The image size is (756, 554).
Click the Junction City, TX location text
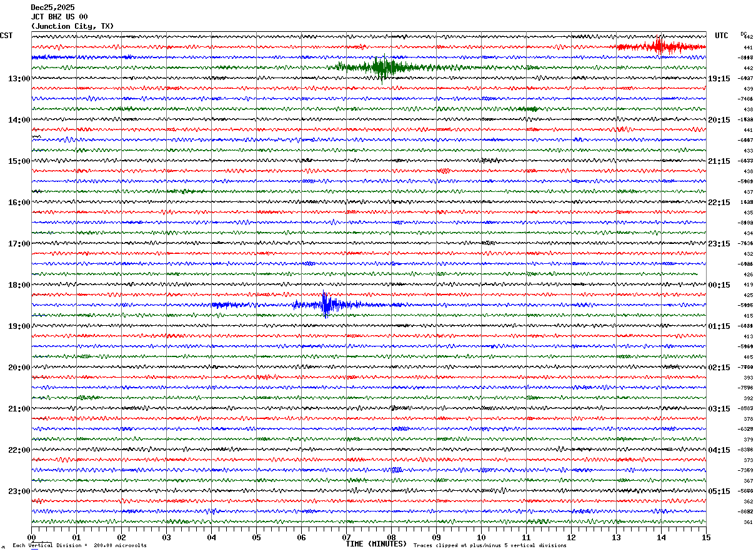click(x=72, y=26)
